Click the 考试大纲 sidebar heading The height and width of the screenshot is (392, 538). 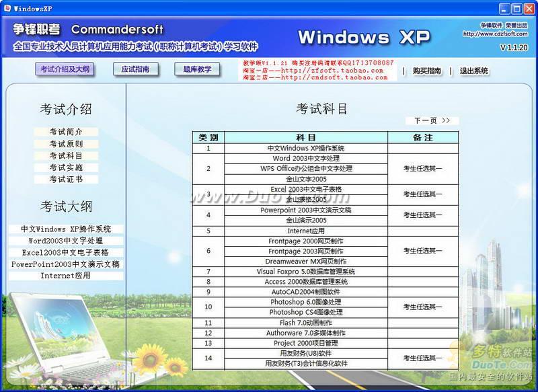coord(66,206)
